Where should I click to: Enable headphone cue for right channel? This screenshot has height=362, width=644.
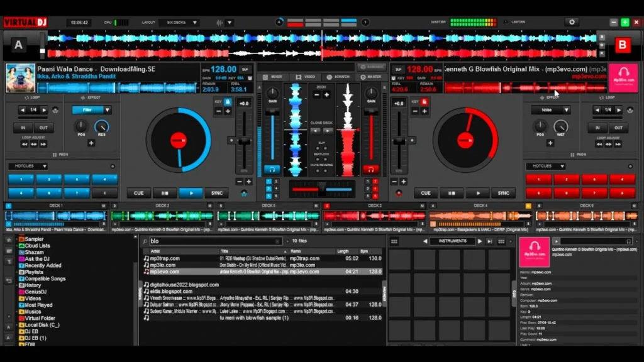coord(370,169)
